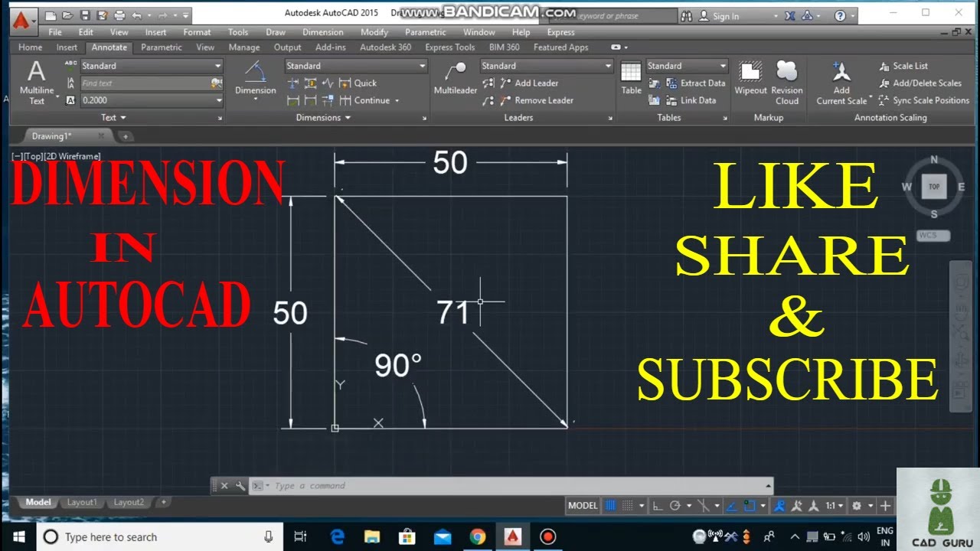Click the Help question mark icon

coord(841,15)
